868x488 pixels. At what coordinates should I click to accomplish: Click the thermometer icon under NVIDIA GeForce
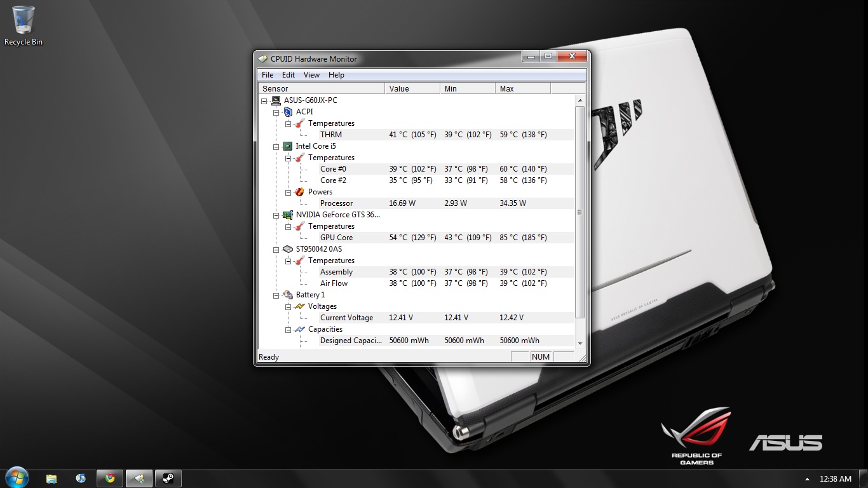tap(300, 226)
